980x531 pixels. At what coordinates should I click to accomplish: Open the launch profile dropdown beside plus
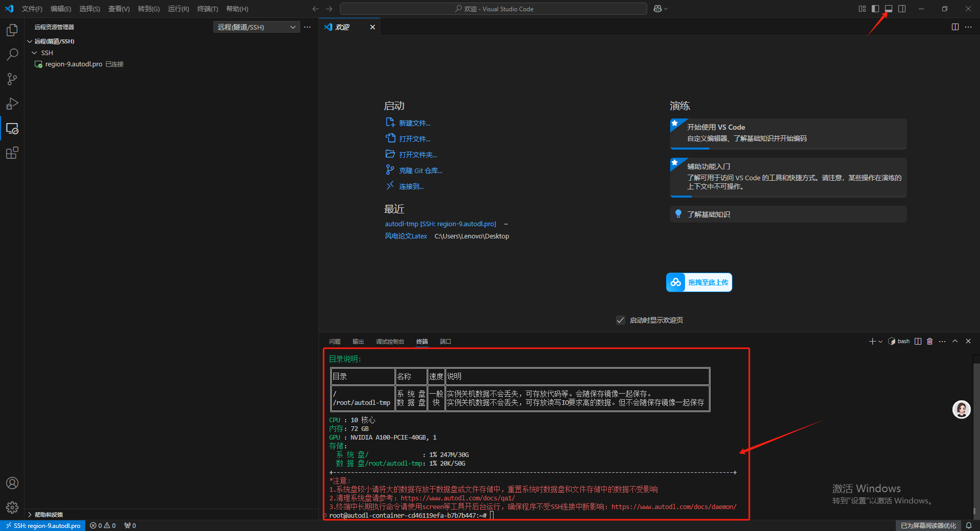[x=880, y=342]
